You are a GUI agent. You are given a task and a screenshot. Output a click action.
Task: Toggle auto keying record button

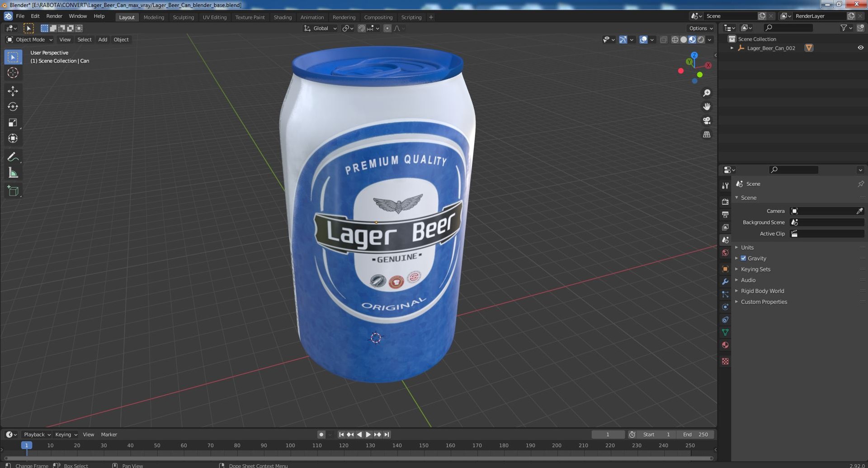[321, 435]
